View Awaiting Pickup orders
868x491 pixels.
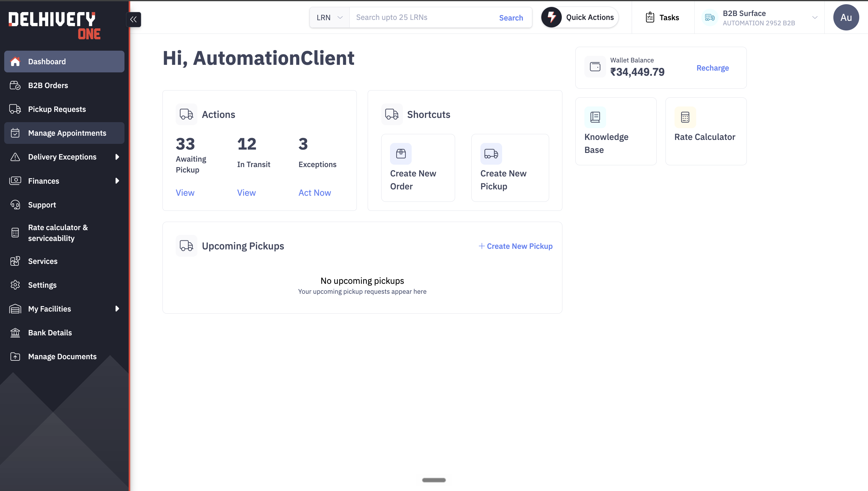[x=185, y=192]
